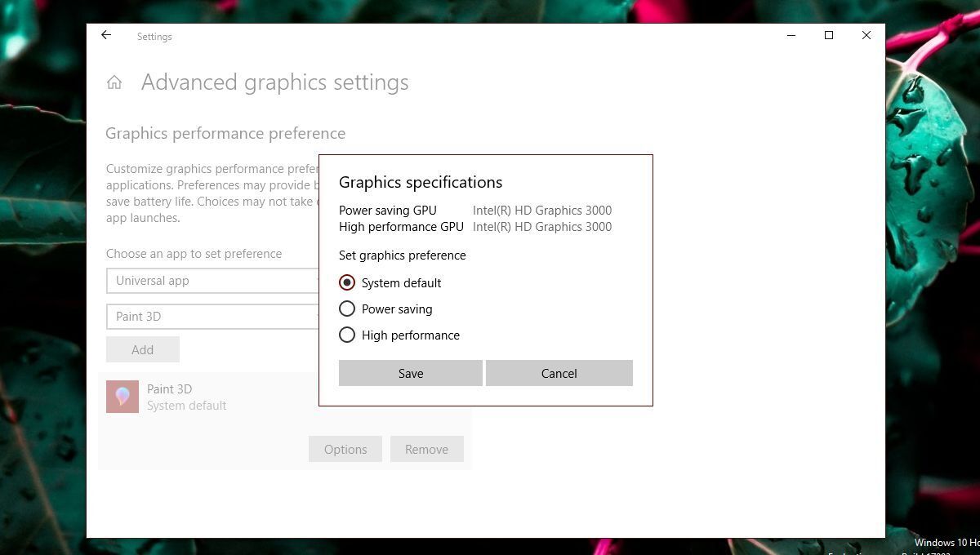Click the Paint 3D app icon in the list
Viewport: 980px width, 555px height.
(x=122, y=397)
